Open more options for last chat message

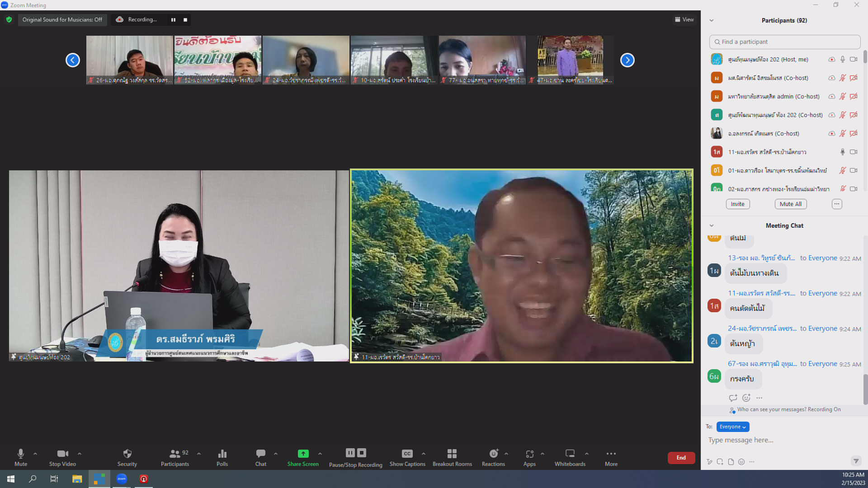759,398
